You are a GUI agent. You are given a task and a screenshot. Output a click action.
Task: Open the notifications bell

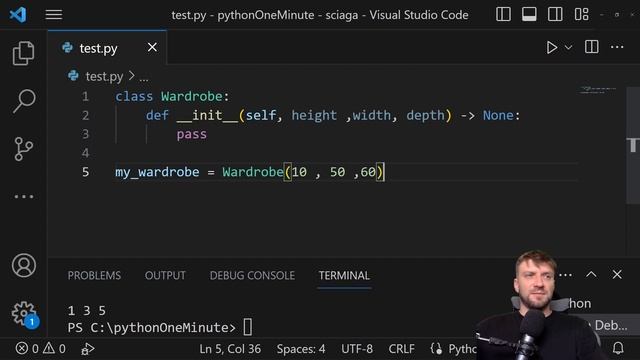[x=618, y=348]
